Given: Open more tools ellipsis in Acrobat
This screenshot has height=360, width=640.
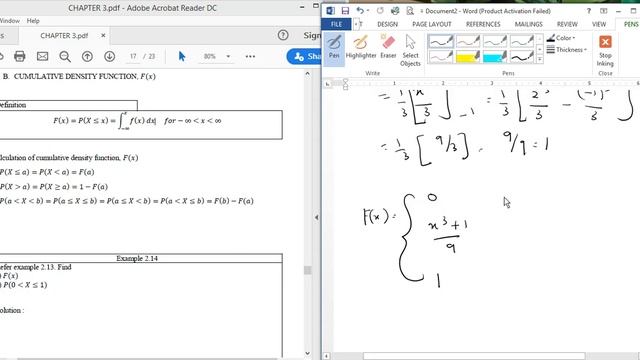Looking at the screenshot, I should tap(250, 56).
